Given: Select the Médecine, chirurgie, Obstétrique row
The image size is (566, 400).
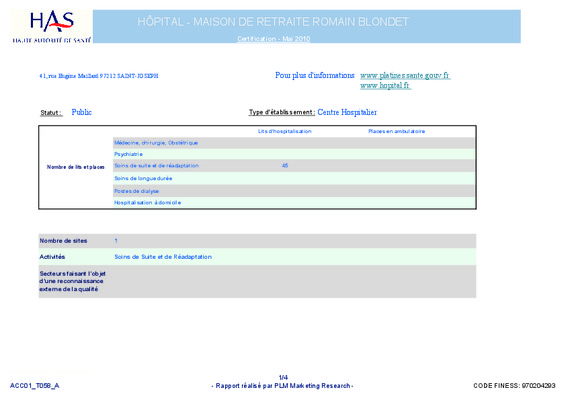Looking at the screenshot, I should click(294, 143).
